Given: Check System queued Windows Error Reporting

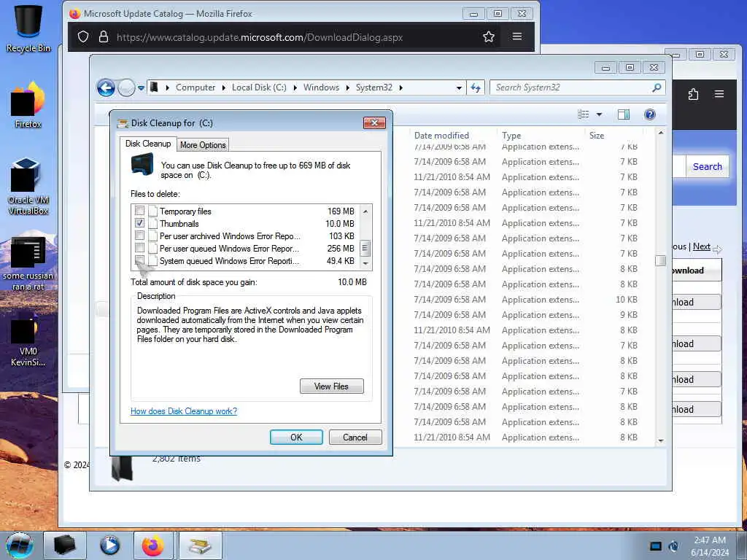Looking at the screenshot, I should [139, 260].
